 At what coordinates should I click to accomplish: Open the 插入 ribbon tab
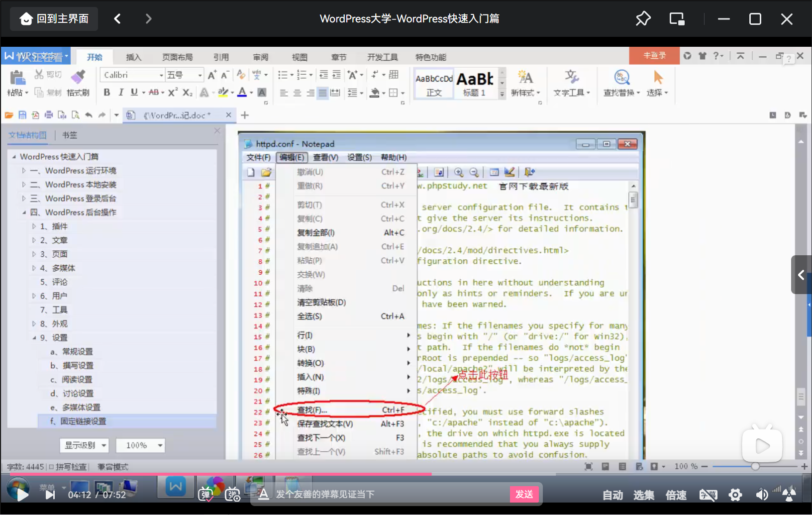[x=133, y=57]
